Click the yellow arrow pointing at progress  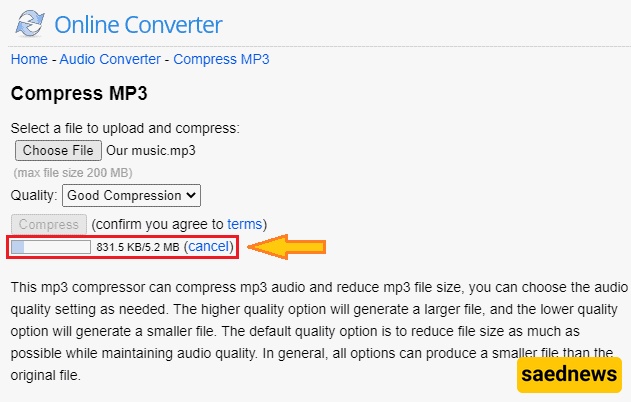pos(288,246)
